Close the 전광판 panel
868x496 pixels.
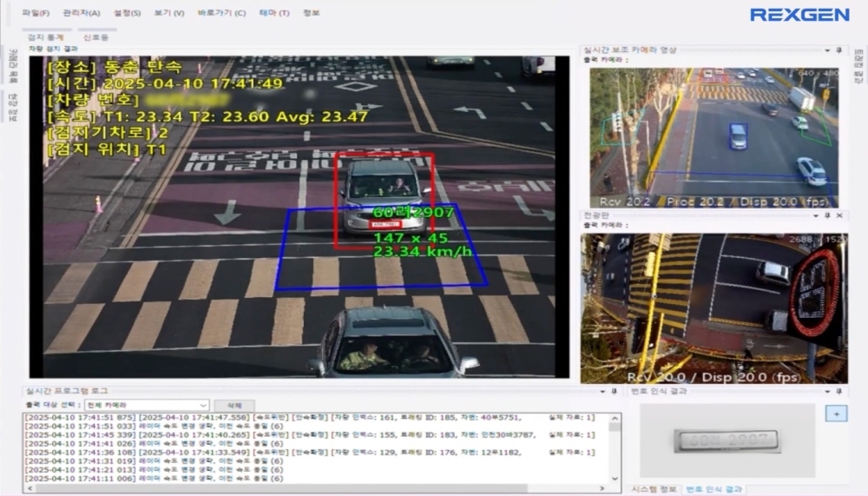[839, 215]
